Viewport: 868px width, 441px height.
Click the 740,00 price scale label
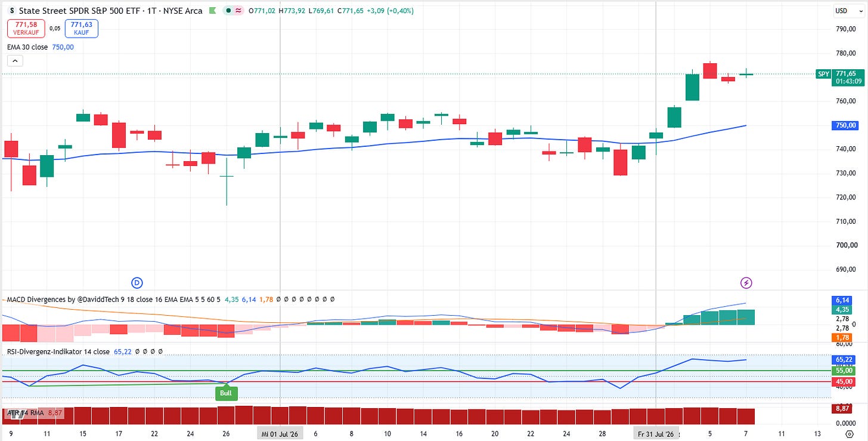pos(847,149)
